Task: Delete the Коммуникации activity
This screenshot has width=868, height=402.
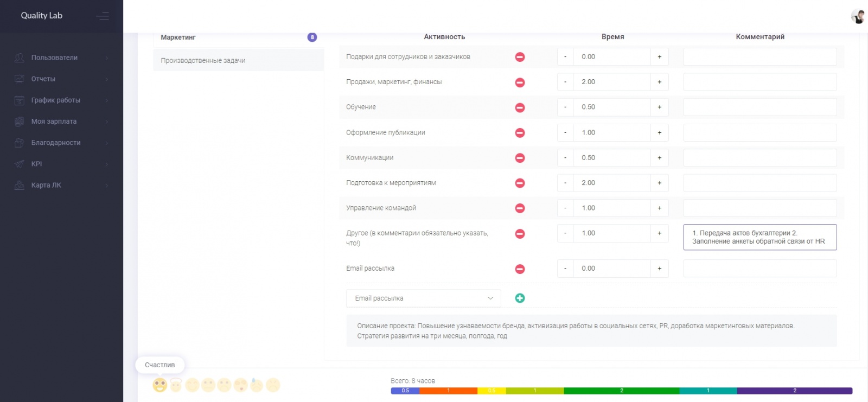Action: (520, 158)
